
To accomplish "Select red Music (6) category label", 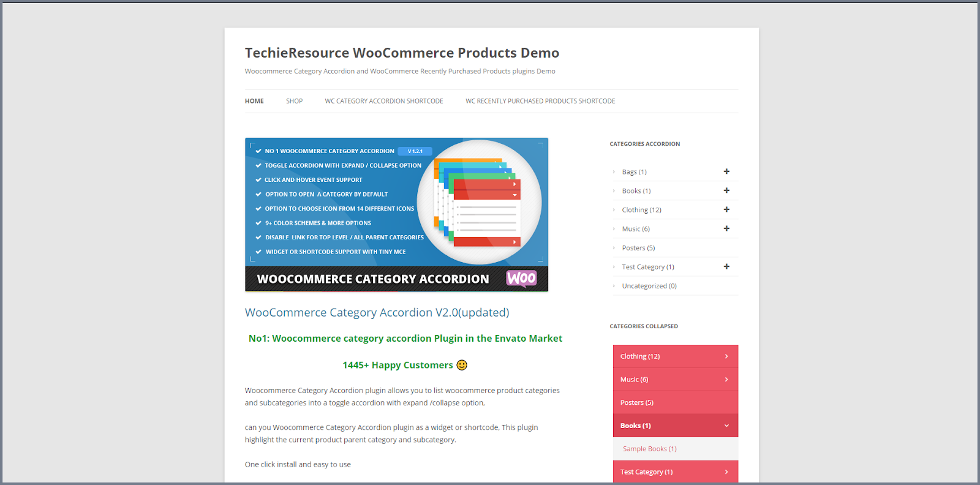I will (634, 380).
